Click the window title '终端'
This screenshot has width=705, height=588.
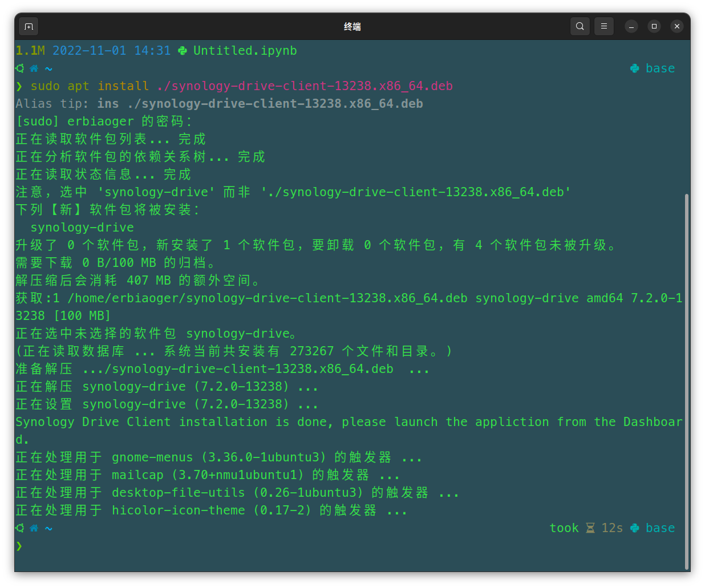(x=352, y=26)
